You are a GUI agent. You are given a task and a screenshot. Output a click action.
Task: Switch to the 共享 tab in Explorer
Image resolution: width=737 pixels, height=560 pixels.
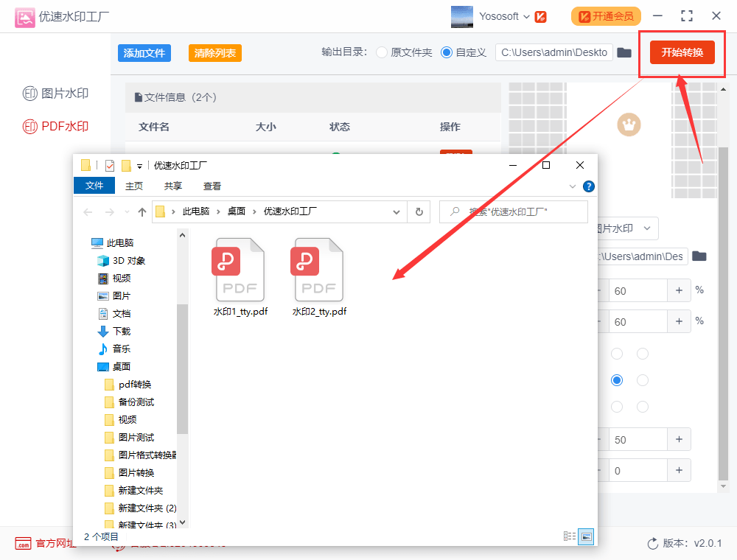[172, 186]
